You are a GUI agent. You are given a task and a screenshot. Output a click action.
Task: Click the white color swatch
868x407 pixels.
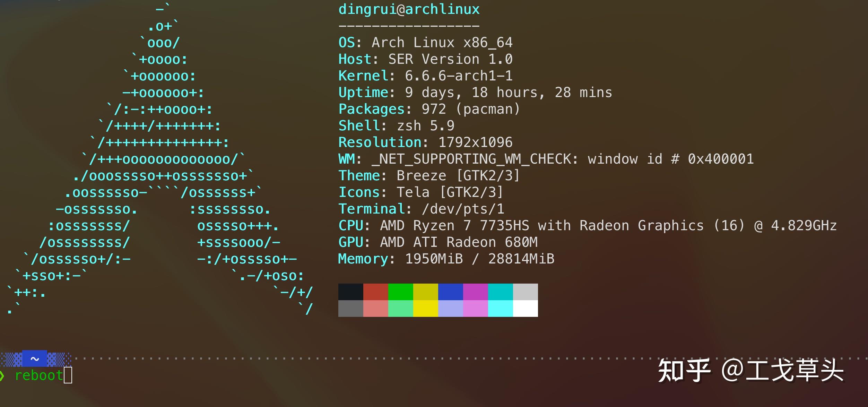(x=526, y=308)
